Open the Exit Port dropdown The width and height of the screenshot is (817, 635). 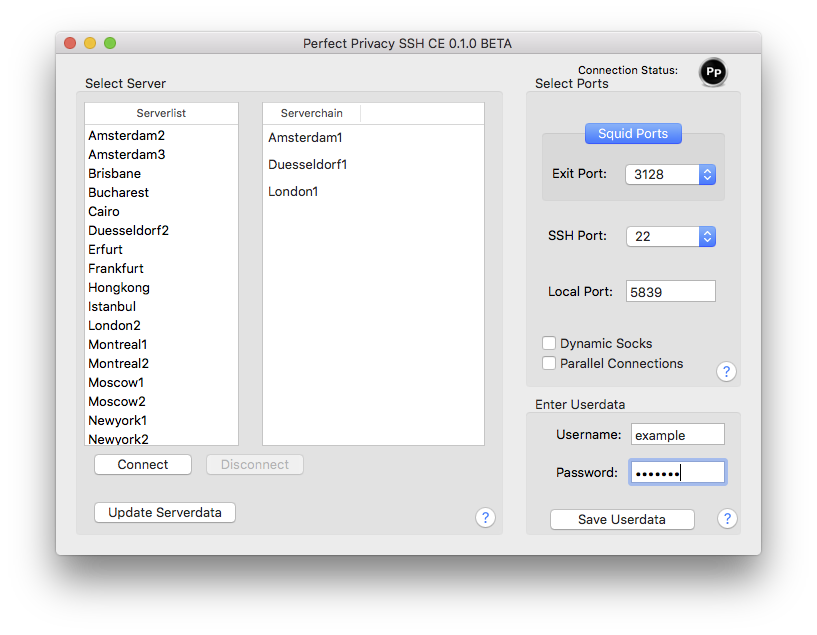click(x=671, y=175)
